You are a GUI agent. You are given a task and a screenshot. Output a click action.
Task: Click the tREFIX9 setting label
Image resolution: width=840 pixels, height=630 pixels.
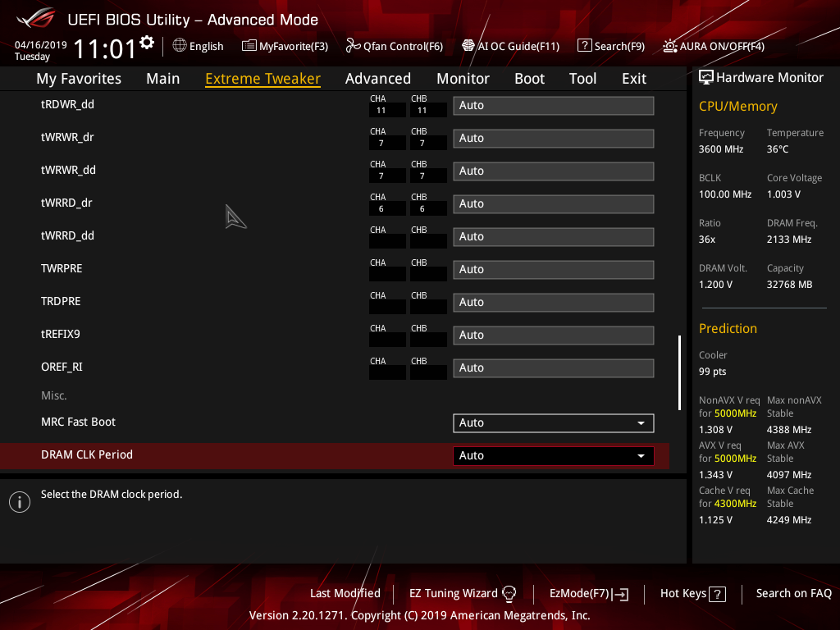tap(61, 335)
